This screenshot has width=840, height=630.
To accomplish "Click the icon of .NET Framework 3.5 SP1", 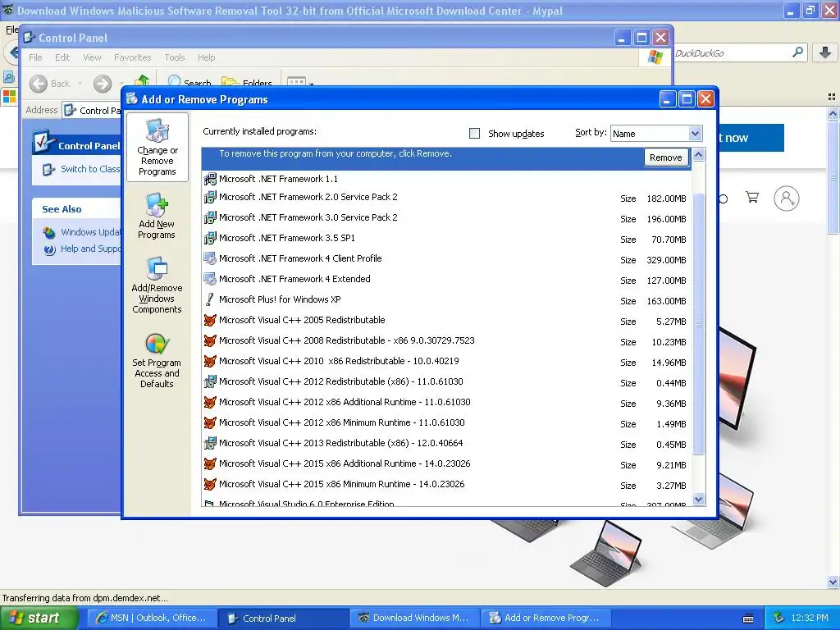I will point(210,238).
